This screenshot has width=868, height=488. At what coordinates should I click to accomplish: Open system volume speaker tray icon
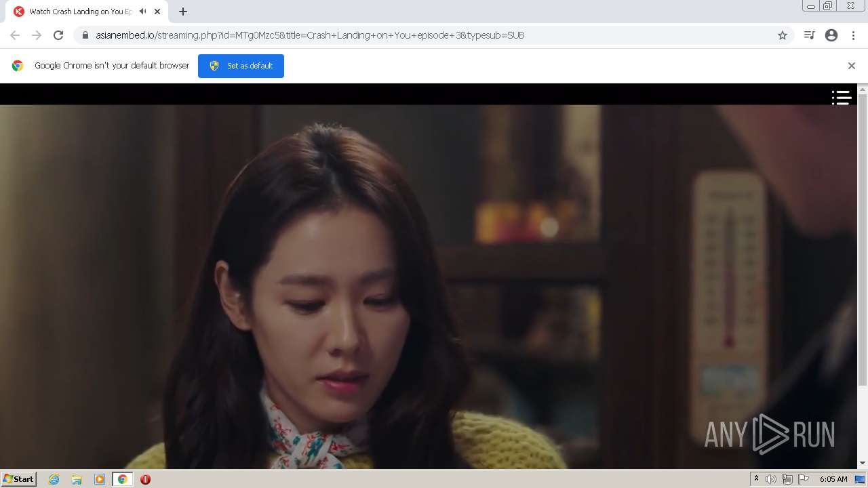pos(771,479)
